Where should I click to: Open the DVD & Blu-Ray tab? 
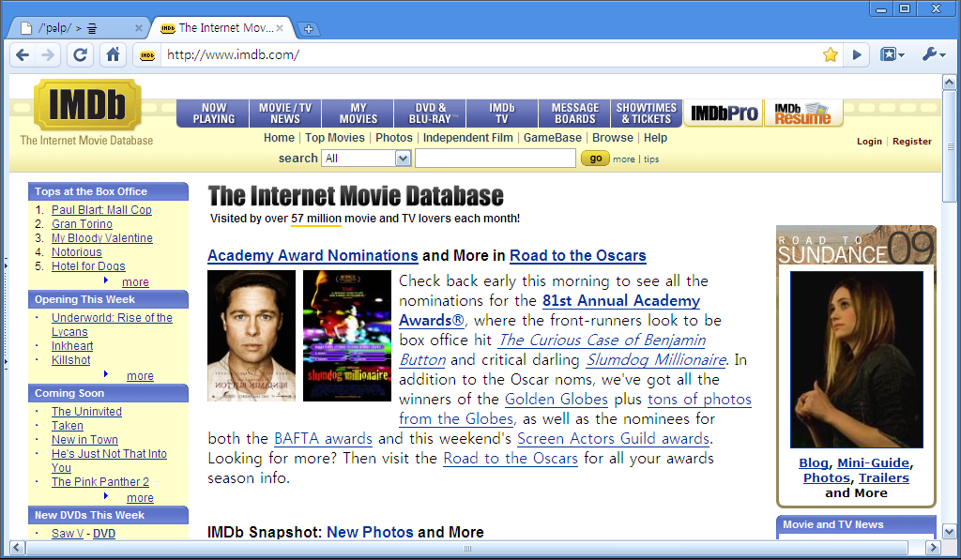click(x=430, y=114)
